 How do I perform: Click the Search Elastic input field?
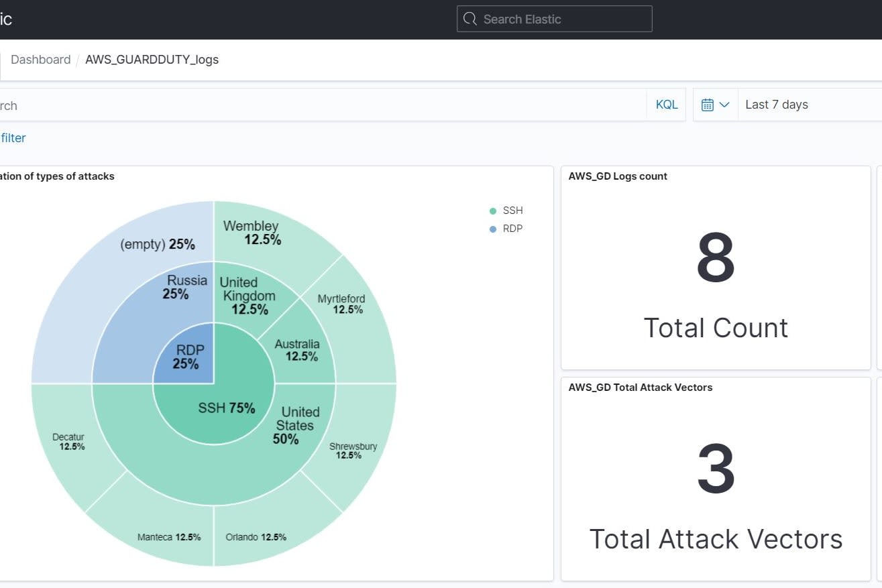pyautogui.click(x=555, y=19)
